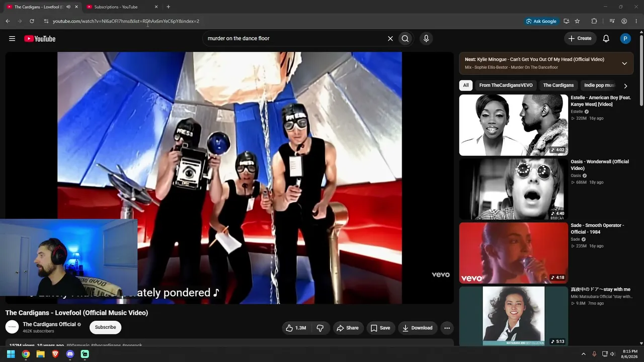Open the YouTube guide hamburger menu
The width and height of the screenshot is (644, 362).
(x=12, y=39)
